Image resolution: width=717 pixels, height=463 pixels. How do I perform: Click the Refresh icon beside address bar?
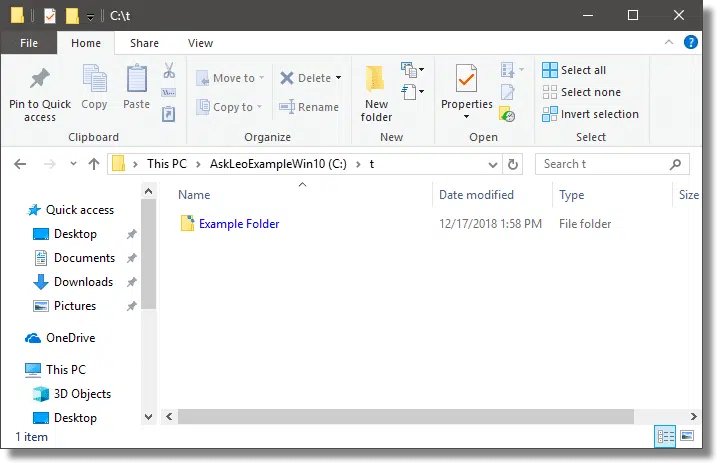coord(513,164)
